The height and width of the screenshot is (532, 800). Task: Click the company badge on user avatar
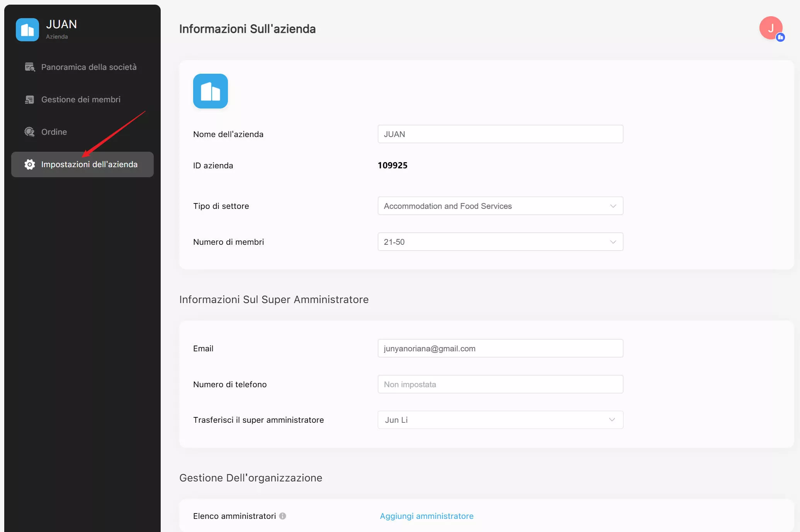click(x=780, y=37)
